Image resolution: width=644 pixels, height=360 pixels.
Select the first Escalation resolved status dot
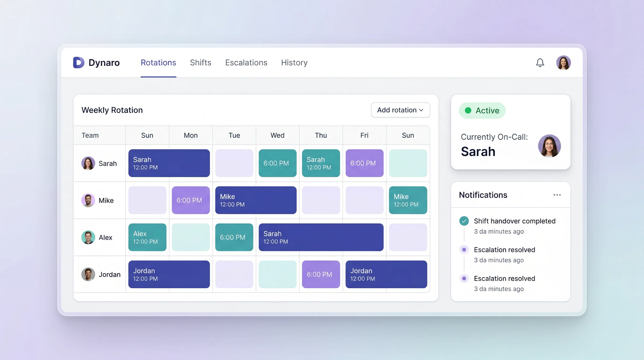click(464, 249)
